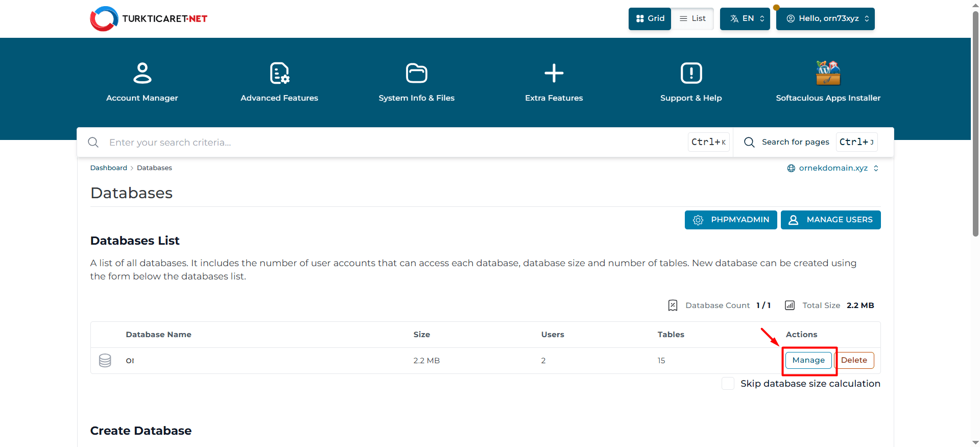The height and width of the screenshot is (447, 980).
Task: Switch to List view layout
Action: (x=692, y=19)
